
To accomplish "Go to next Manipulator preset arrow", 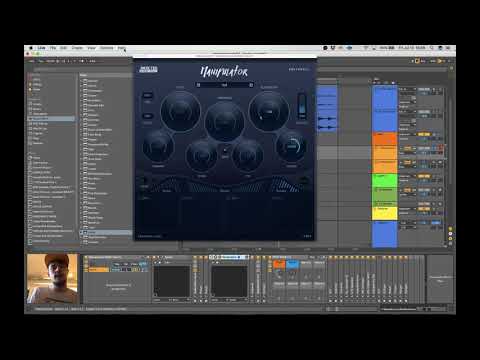I will tap(251, 85).
